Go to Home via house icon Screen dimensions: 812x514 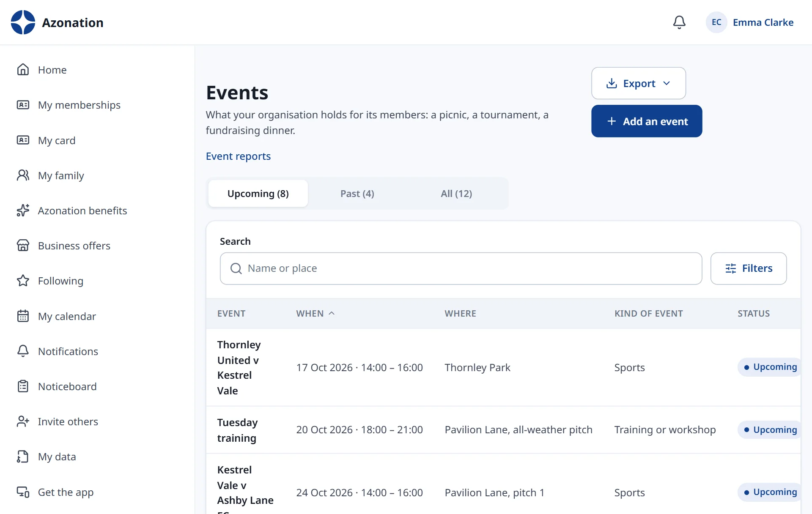[23, 70]
